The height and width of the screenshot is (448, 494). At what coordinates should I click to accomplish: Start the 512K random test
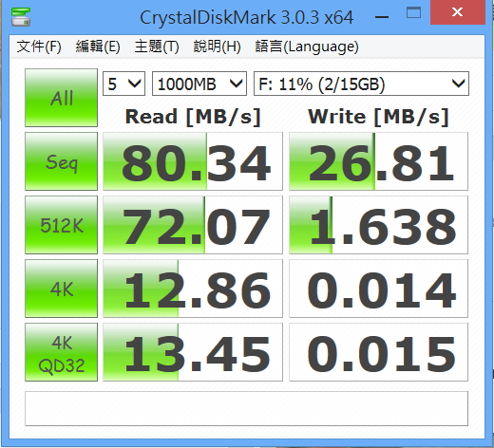[62, 225]
